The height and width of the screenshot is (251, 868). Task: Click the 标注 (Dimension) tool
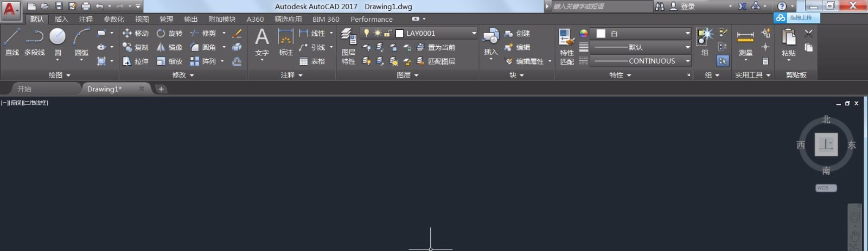286,42
